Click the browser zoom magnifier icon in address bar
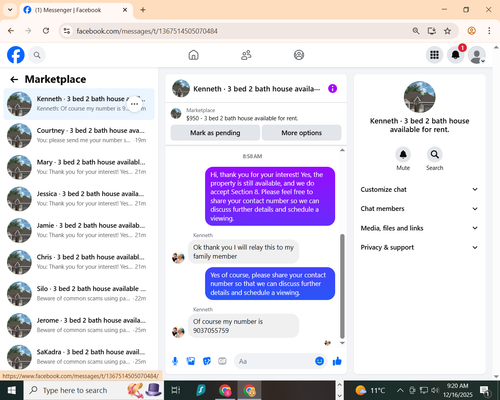 [x=416, y=31]
